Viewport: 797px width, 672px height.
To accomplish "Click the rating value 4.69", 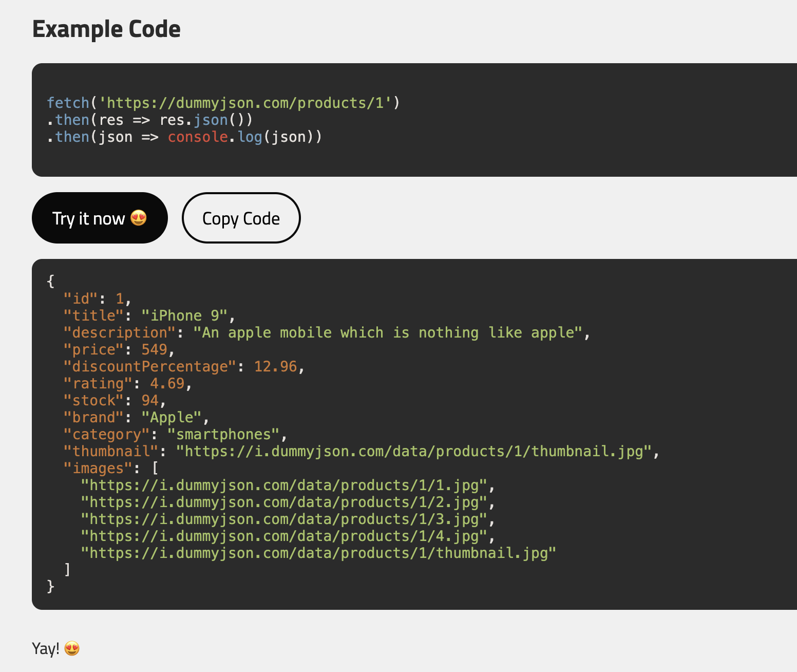I will pyautogui.click(x=167, y=383).
